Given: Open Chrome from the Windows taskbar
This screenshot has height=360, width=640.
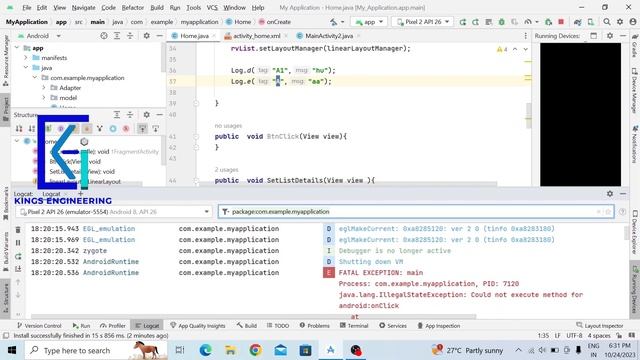Looking at the screenshot, I should pyautogui.click(x=256, y=350).
